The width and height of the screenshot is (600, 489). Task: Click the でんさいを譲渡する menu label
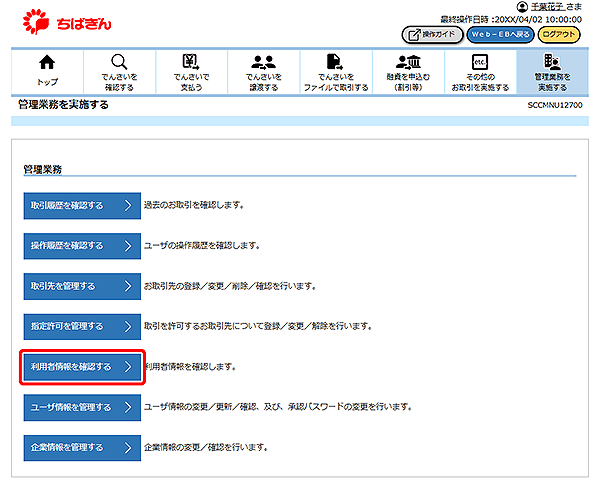click(x=263, y=82)
